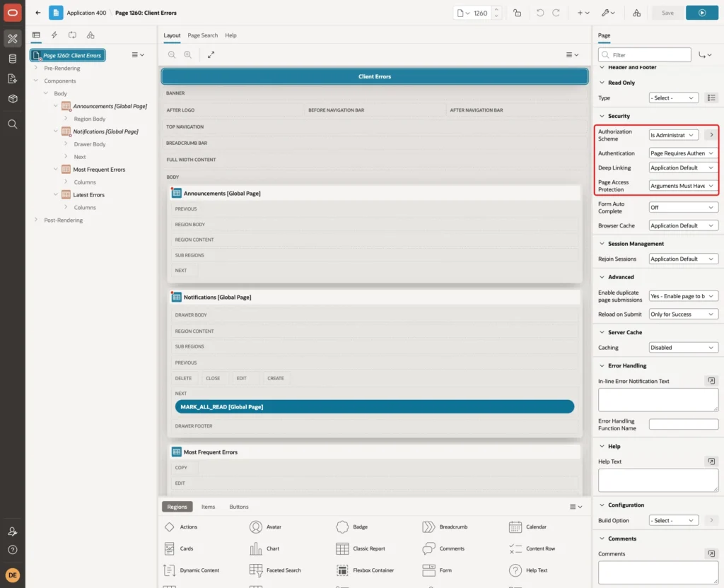The width and height of the screenshot is (724, 588).
Task: Switch to the Layout tab
Action: [172, 35]
